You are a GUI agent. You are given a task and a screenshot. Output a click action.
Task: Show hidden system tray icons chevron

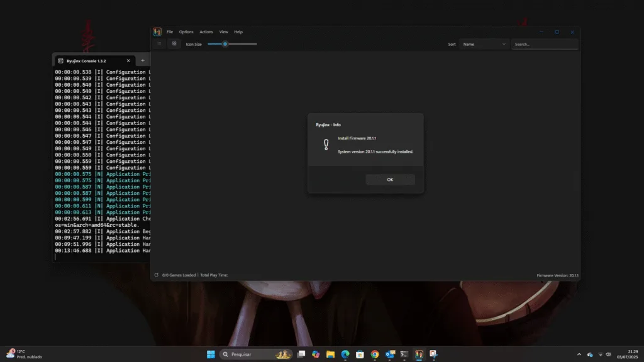coord(579,354)
